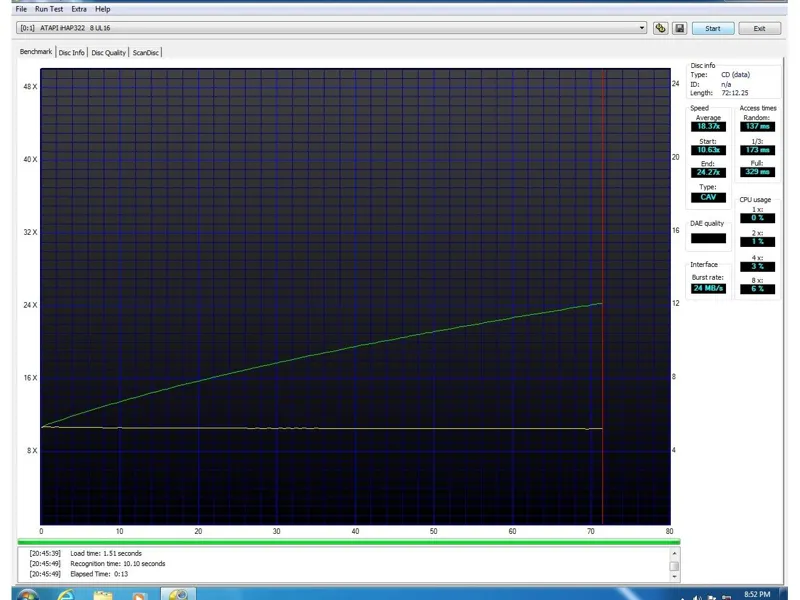This screenshot has width=800, height=600.
Task: Click the green progress bar below the graph
Action: (348, 542)
